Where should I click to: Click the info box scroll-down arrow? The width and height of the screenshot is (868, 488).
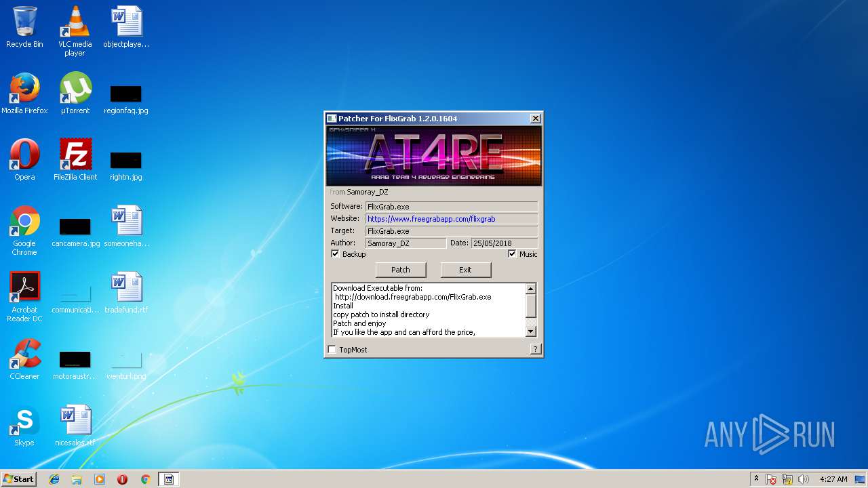click(531, 331)
